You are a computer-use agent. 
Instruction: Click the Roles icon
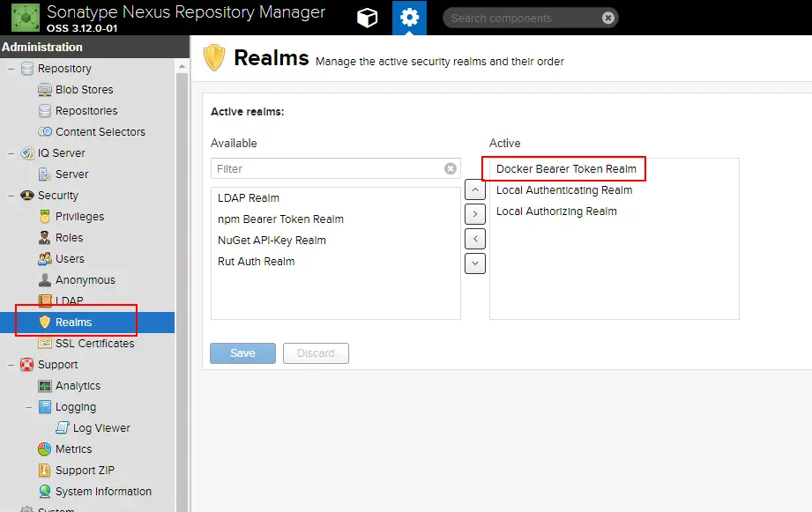[45, 238]
